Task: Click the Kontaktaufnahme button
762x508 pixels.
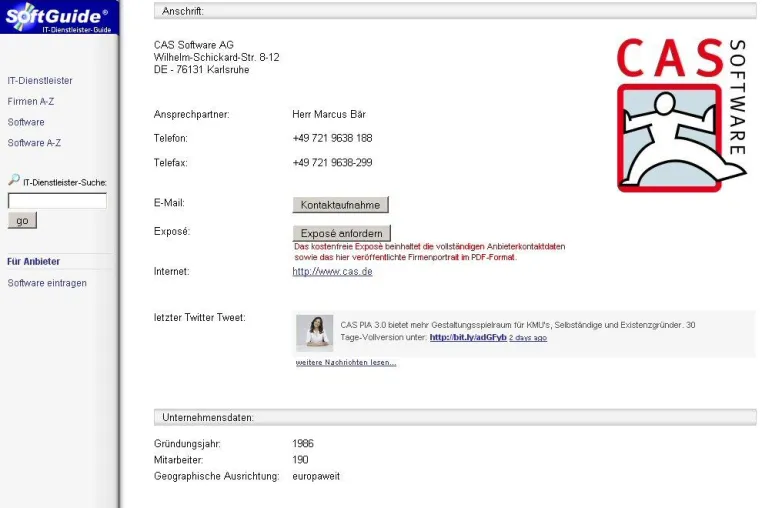Action: point(341,205)
